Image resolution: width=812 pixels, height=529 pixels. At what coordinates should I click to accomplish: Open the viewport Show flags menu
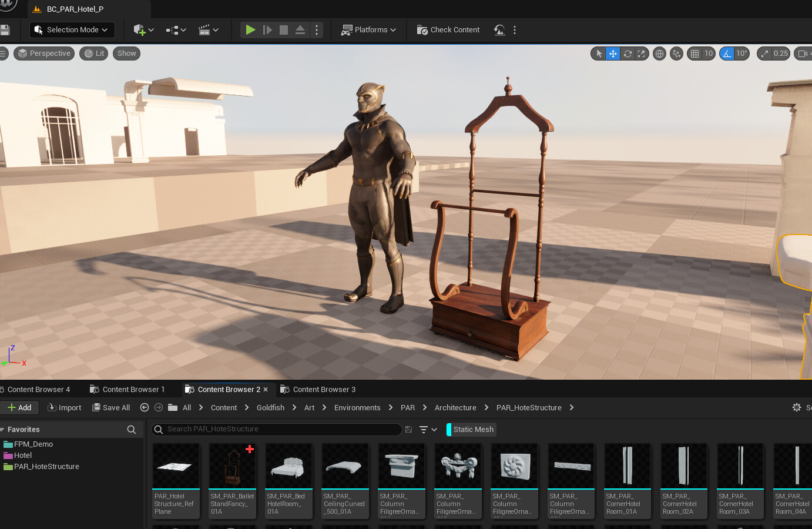point(126,53)
